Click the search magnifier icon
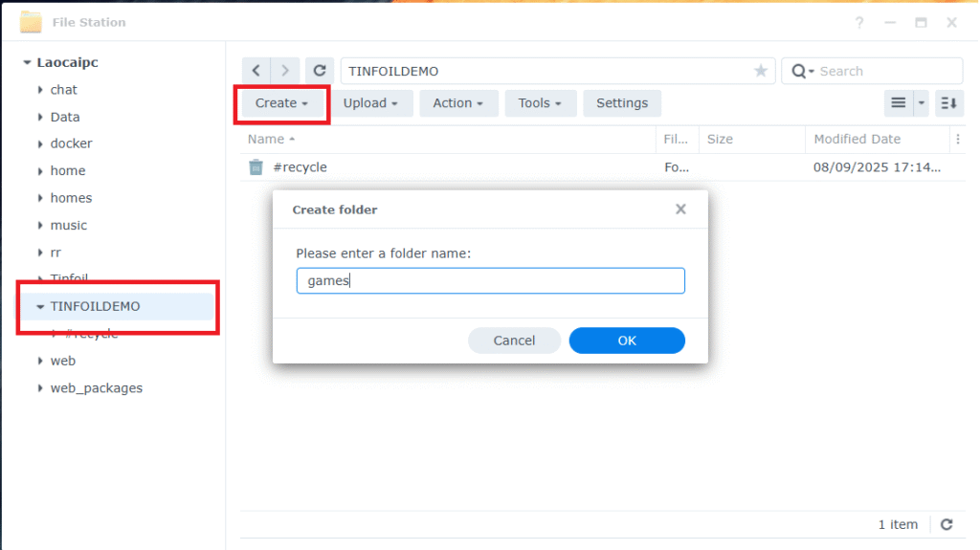 pos(799,71)
